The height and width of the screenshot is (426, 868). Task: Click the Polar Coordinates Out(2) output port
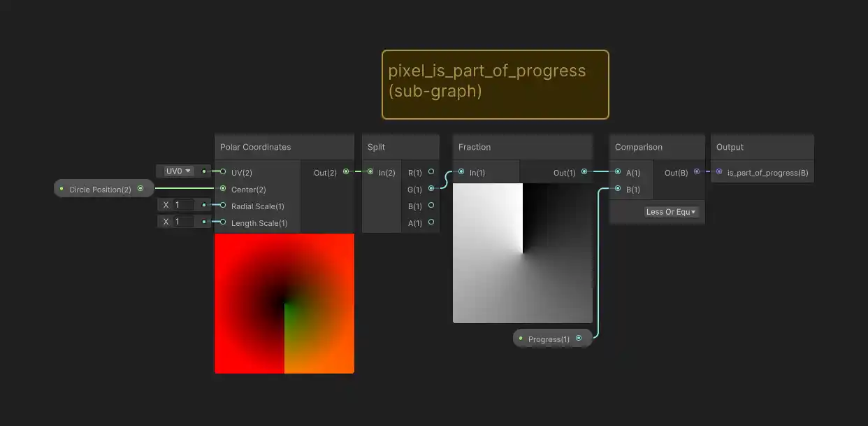(x=346, y=172)
